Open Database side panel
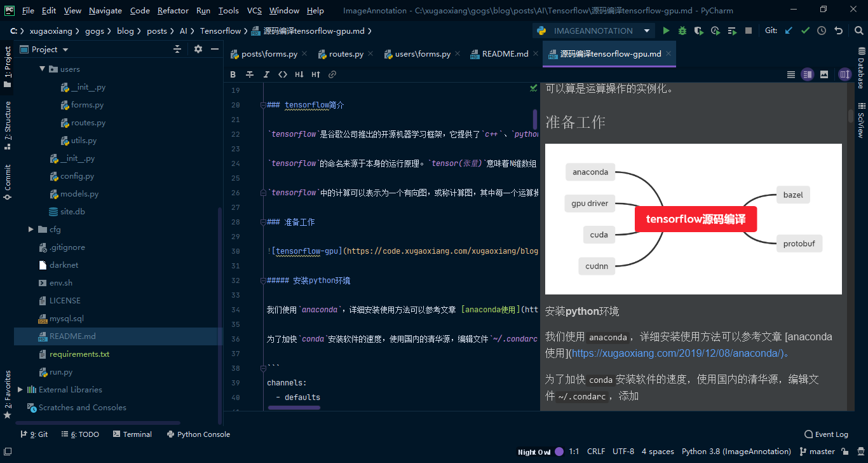Screen dimensions: 868x463 860,69
